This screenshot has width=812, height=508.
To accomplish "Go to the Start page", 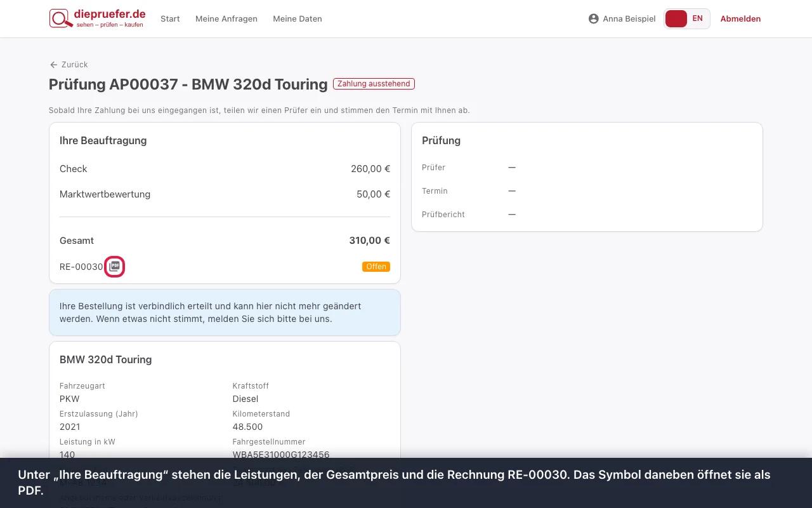I will coord(170,19).
